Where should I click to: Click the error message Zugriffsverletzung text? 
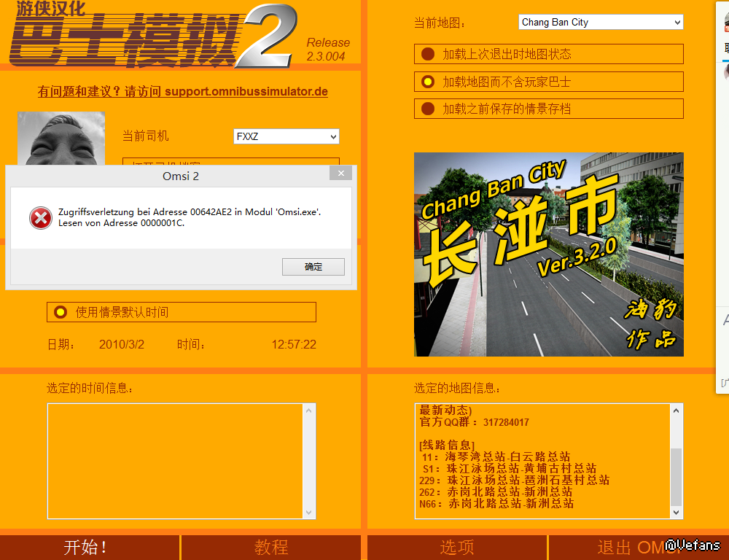coord(190,217)
